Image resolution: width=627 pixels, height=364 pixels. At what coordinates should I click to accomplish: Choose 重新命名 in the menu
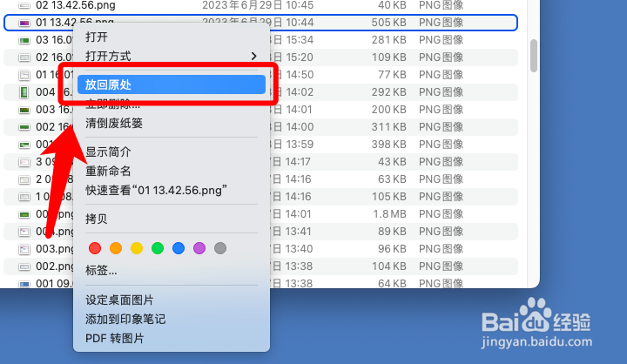(108, 172)
